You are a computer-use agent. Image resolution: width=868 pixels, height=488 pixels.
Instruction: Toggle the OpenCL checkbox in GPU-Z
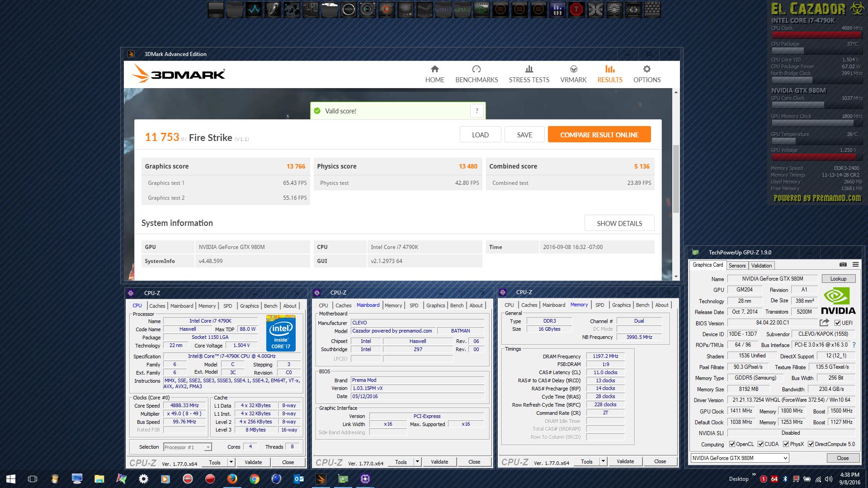(x=732, y=444)
